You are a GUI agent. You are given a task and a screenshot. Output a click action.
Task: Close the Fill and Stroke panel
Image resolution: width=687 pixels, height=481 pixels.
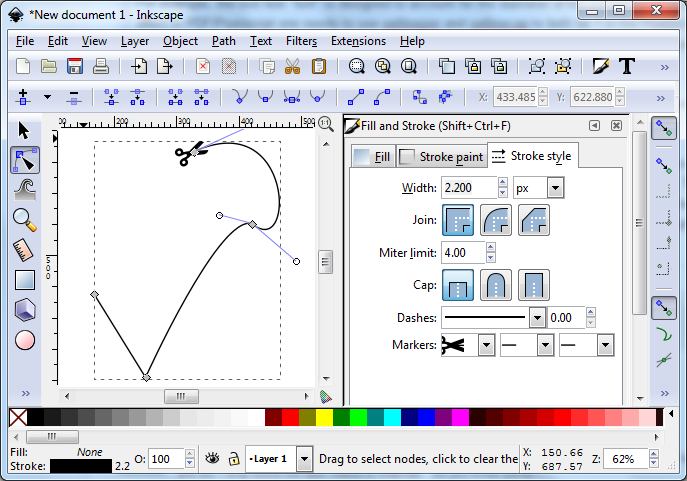pyautogui.click(x=616, y=126)
